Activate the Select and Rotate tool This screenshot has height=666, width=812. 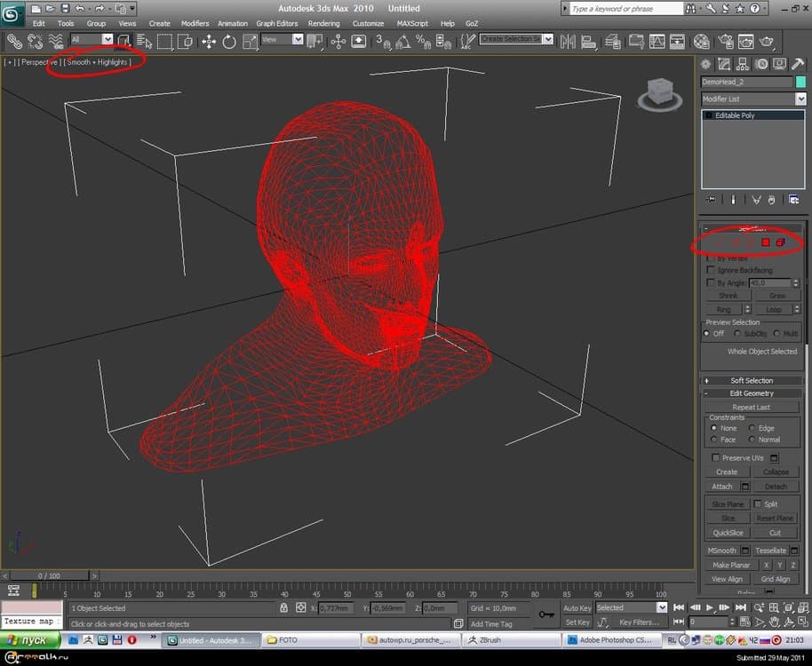pos(229,41)
